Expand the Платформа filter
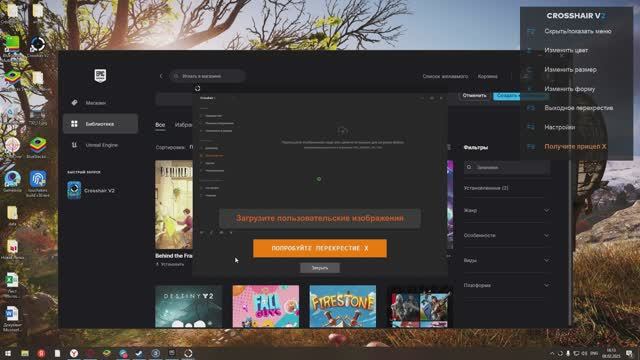 pyautogui.click(x=507, y=285)
